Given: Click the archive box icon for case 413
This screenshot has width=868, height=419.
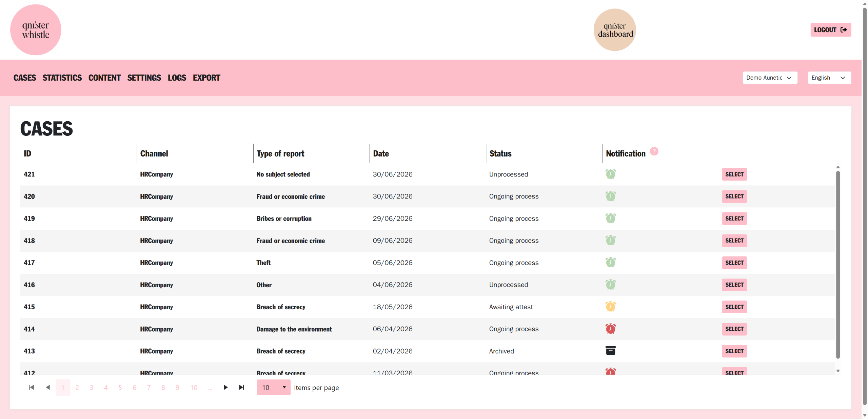Looking at the screenshot, I should tap(610, 351).
